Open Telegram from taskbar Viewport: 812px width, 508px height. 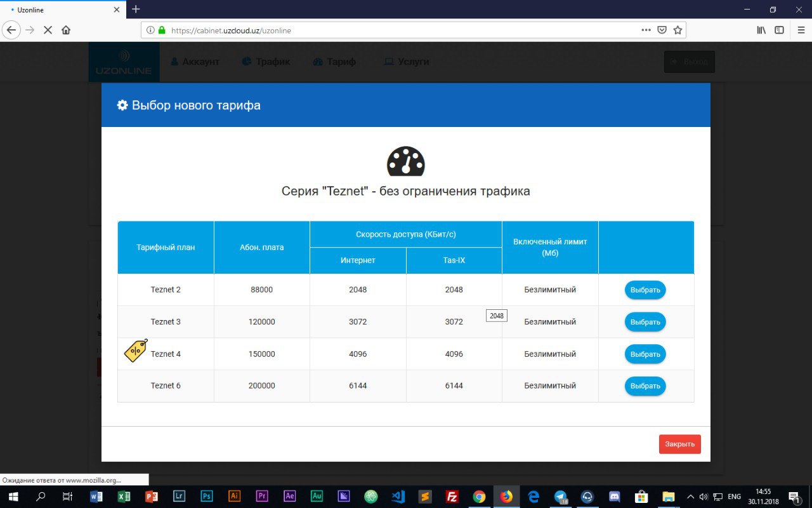[561, 497]
